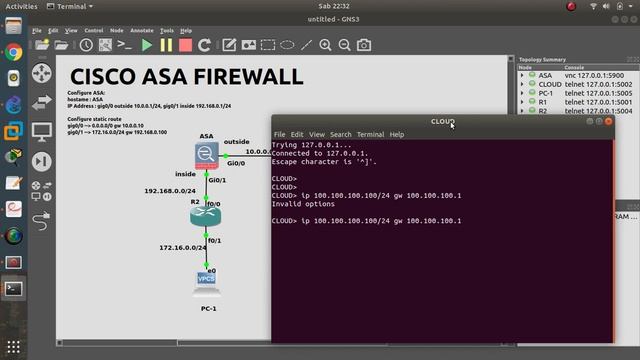
Task: Expand ASA in Topology Summary
Action: pyautogui.click(x=522, y=76)
